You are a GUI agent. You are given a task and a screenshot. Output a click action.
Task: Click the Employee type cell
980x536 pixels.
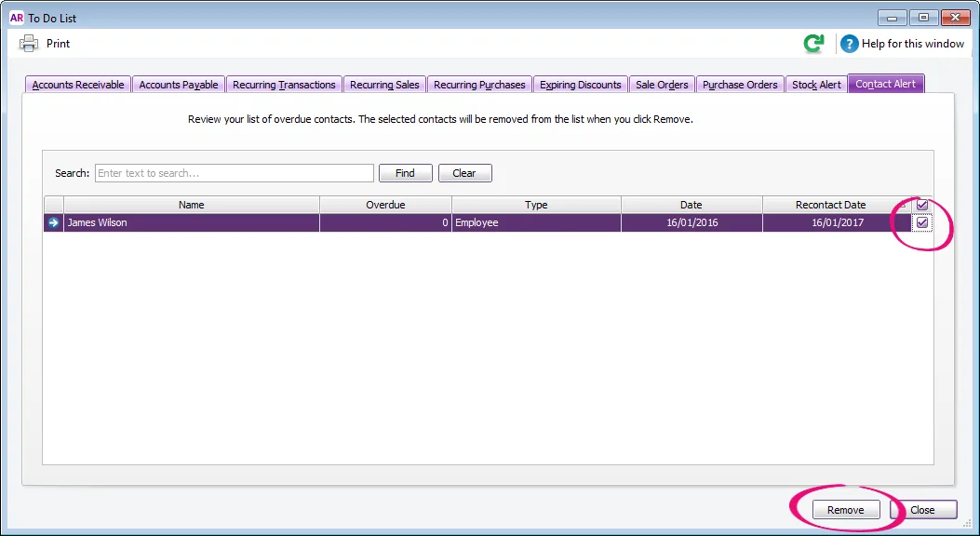click(536, 222)
